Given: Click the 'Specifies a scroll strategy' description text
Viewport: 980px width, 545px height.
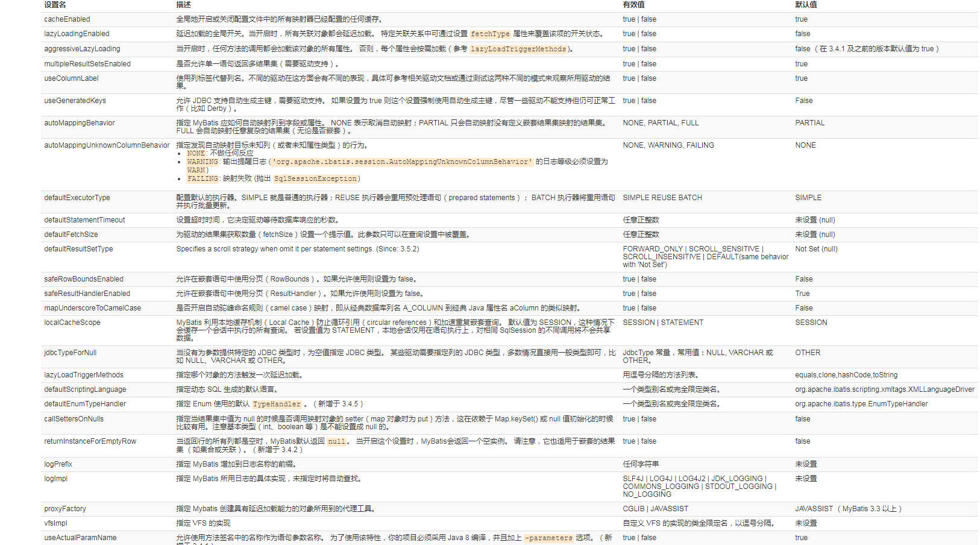Looking at the screenshot, I should click(298, 249).
